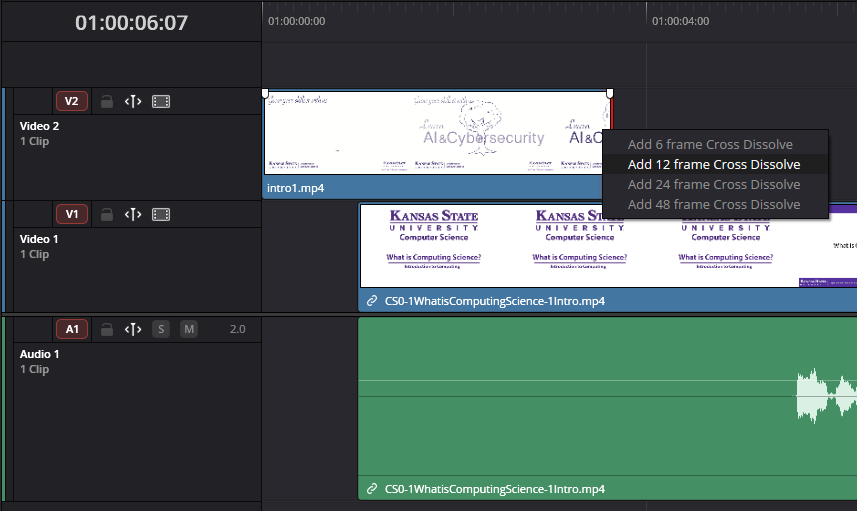Screen dimensions: 857x511
Task: Toggle auto track selector on Video 2
Action: click(x=133, y=101)
